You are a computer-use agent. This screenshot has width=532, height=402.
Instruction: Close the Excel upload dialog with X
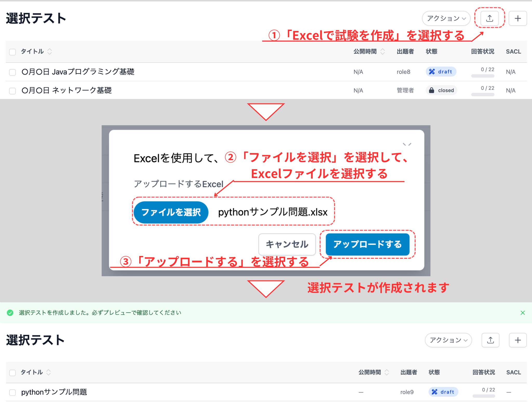407,144
